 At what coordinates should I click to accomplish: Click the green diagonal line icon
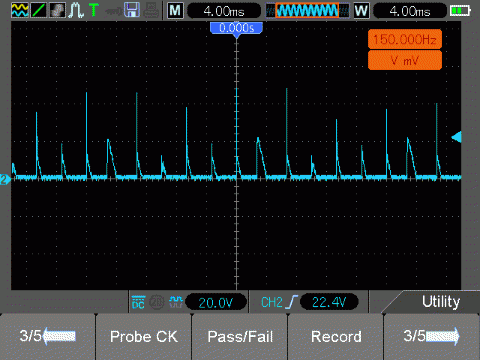[38, 10]
